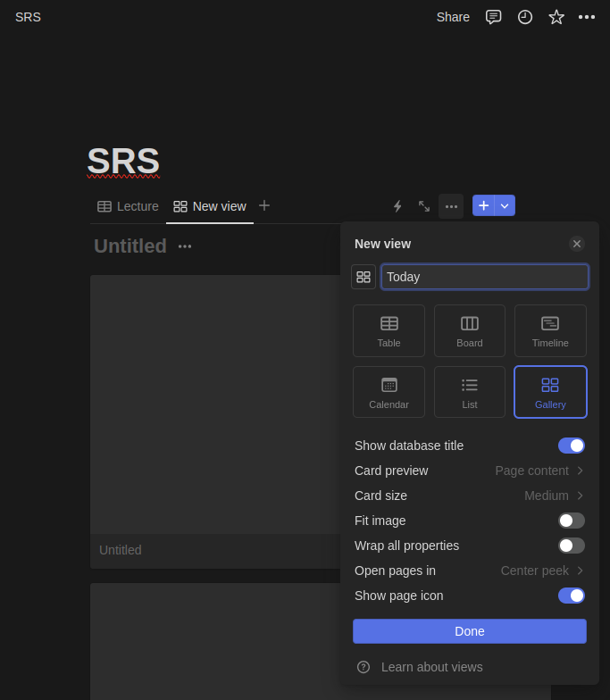Click the Share button

click(x=453, y=18)
